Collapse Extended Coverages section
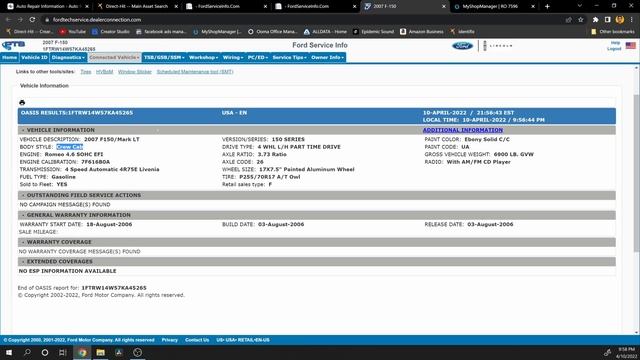This screenshot has width=640, height=360. (23, 262)
